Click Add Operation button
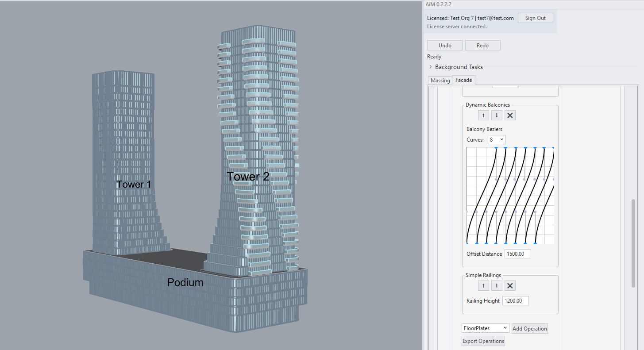 pyautogui.click(x=529, y=328)
